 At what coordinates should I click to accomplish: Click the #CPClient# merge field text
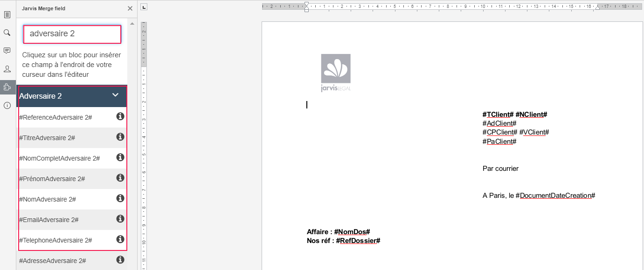[x=500, y=132]
